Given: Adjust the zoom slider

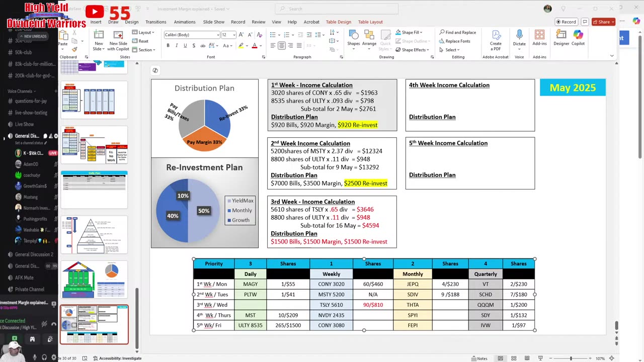Looking at the screenshot, I should pos(571,358).
